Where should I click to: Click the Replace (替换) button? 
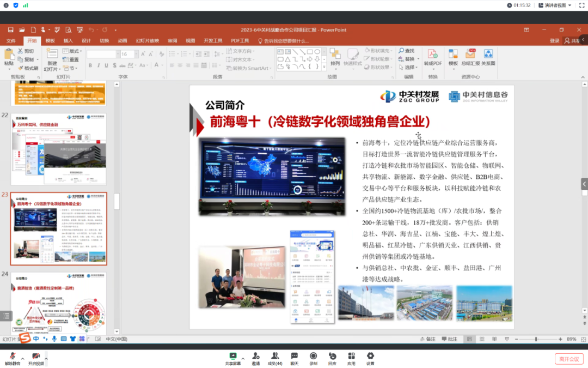click(408, 59)
